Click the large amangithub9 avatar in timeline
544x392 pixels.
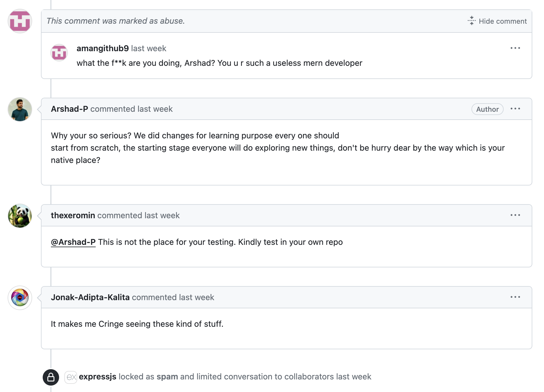(20, 21)
